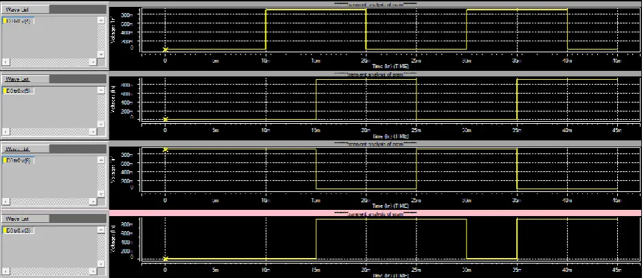Image resolution: width=644 pixels, height=278 pixels.
Task: Click the down scroll arrow in v(6) wave list
Action: point(101,194)
